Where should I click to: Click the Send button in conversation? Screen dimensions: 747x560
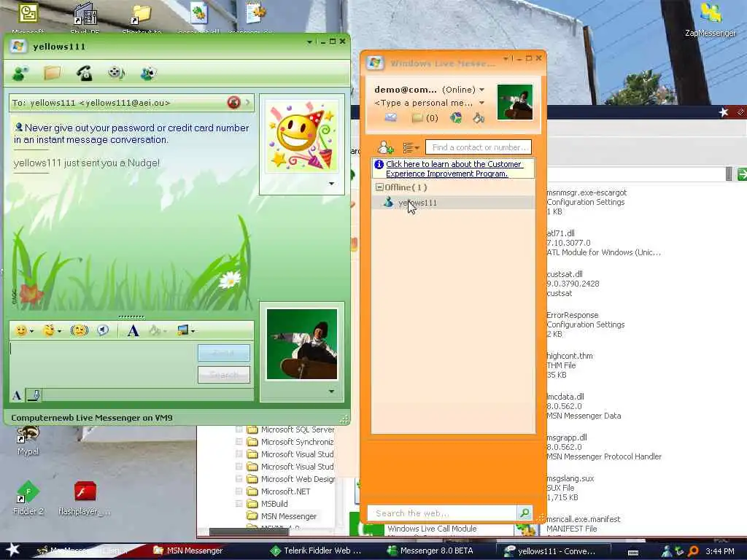(224, 353)
